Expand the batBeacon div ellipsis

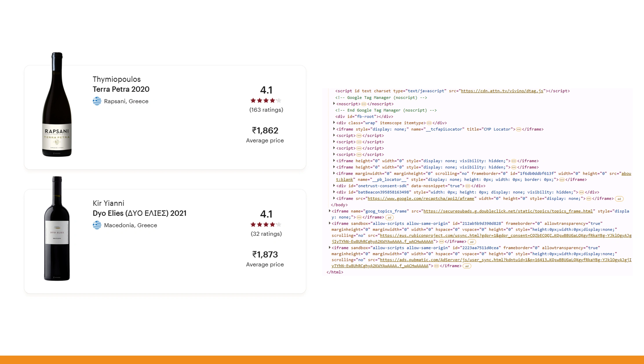pos(582,192)
